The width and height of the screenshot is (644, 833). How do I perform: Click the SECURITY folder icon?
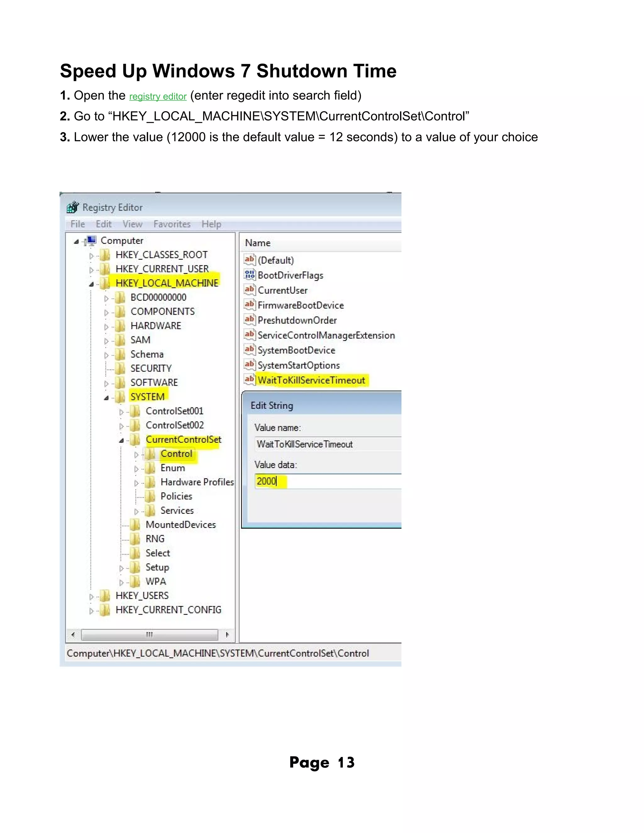coord(120,368)
